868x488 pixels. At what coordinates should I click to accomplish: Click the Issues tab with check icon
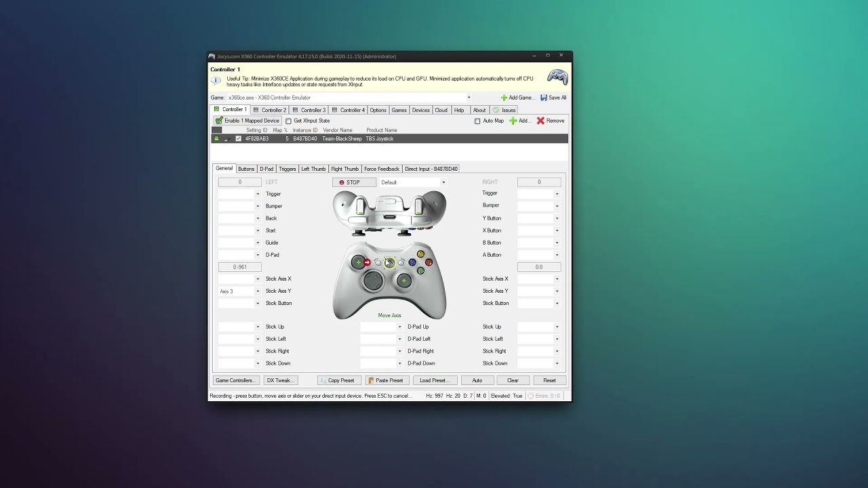[x=505, y=110]
